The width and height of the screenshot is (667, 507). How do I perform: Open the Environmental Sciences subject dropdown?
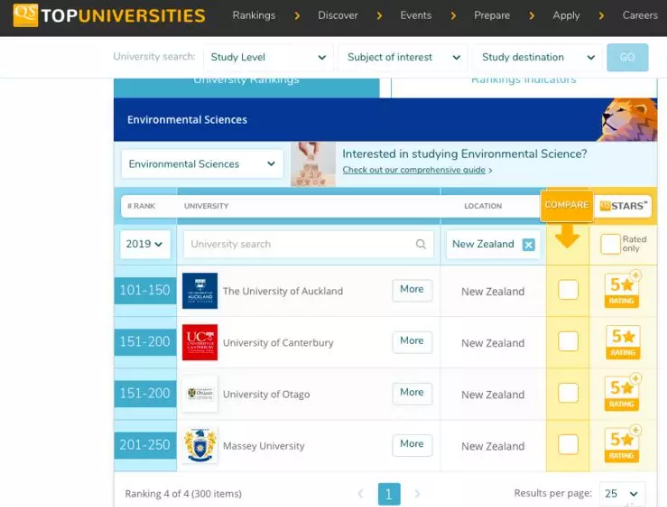tap(202, 164)
